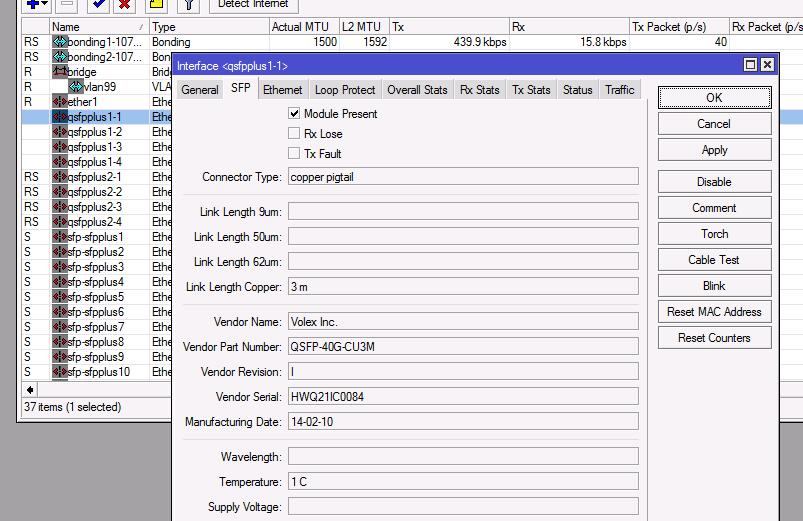Click the L2 MTU column header

(364, 27)
